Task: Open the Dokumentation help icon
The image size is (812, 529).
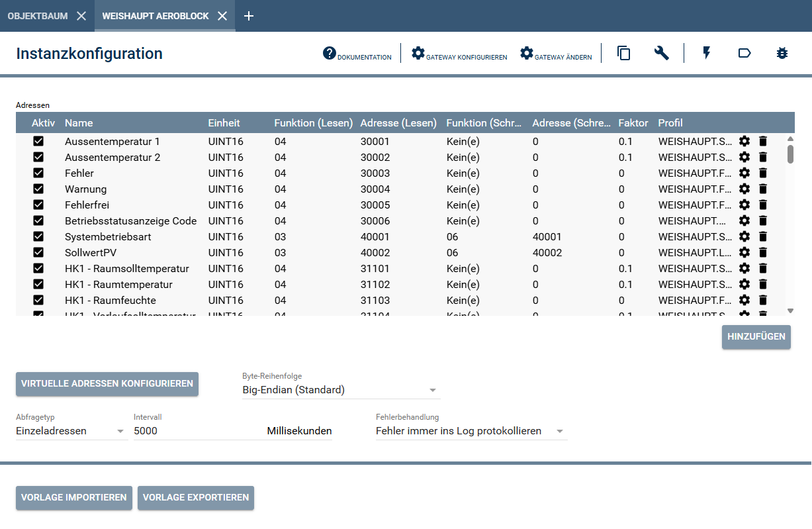Action: pos(330,54)
